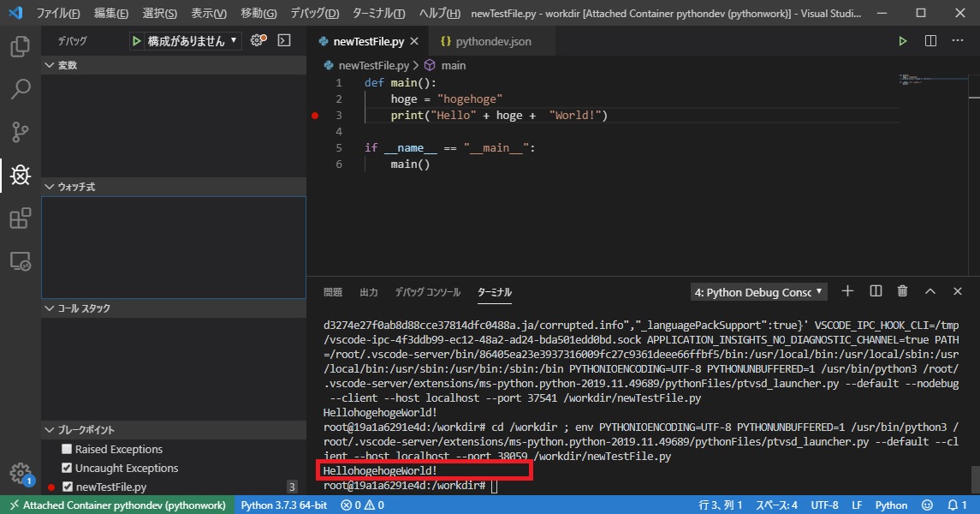Screen dimensions: 980x514
Task: Close the terminal panel
Action: tap(958, 290)
